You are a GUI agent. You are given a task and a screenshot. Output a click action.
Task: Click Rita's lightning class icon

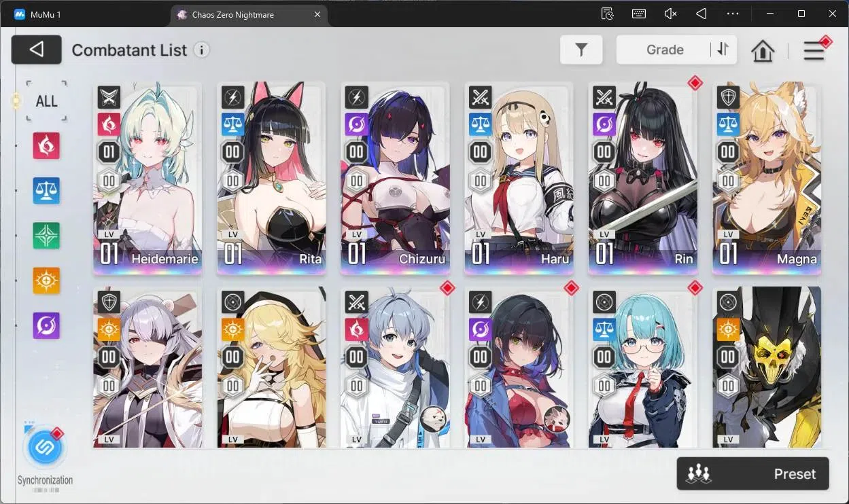pyautogui.click(x=232, y=97)
